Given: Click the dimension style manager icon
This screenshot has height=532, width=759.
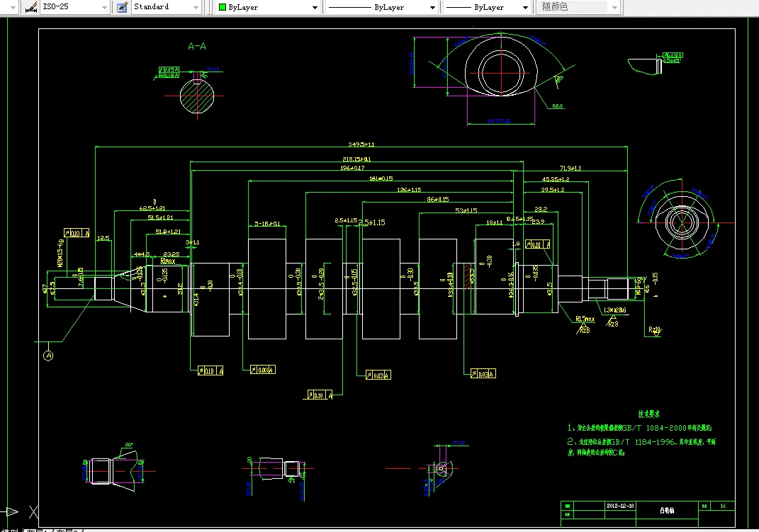Looking at the screenshot, I should (x=31, y=7).
